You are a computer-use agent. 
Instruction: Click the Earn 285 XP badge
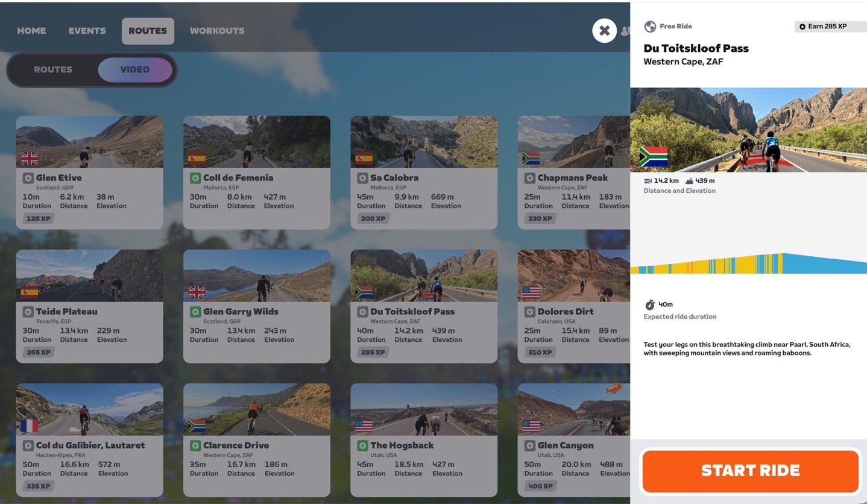pyautogui.click(x=831, y=27)
